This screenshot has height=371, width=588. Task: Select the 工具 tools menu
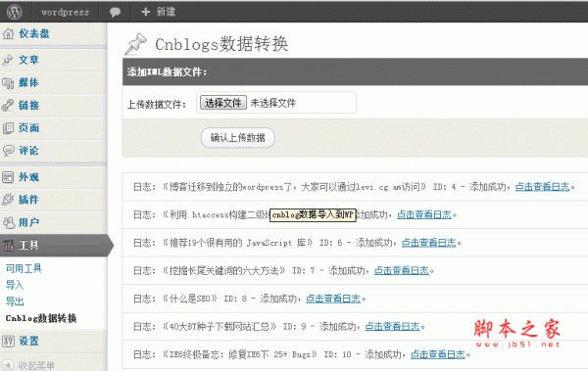28,246
